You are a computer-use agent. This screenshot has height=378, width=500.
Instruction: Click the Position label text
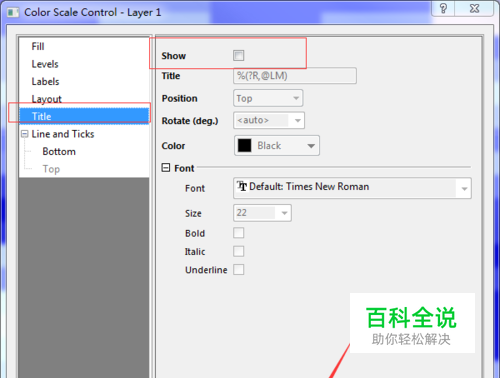[179, 98]
